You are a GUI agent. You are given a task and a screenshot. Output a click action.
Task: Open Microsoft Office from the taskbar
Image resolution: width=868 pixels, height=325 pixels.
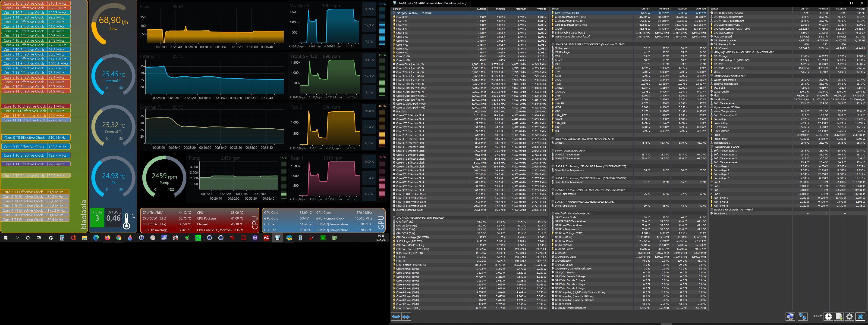click(x=73, y=238)
